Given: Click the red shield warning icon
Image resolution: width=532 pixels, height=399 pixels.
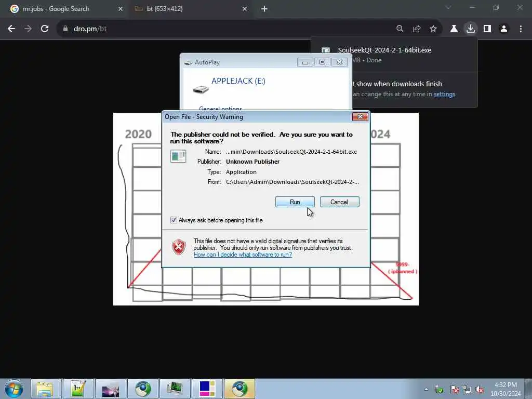Looking at the screenshot, I should [179, 247].
